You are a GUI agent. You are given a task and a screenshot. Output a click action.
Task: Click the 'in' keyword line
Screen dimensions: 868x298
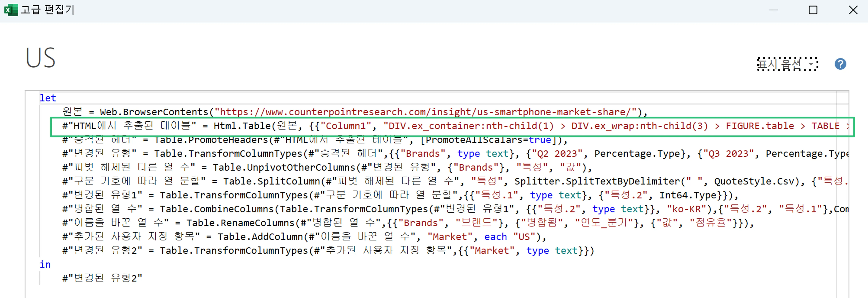(45, 264)
